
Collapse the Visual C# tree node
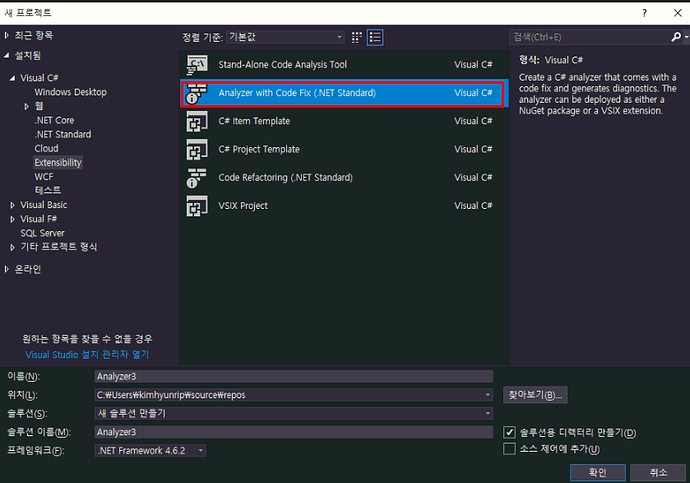(x=12, y=78)
